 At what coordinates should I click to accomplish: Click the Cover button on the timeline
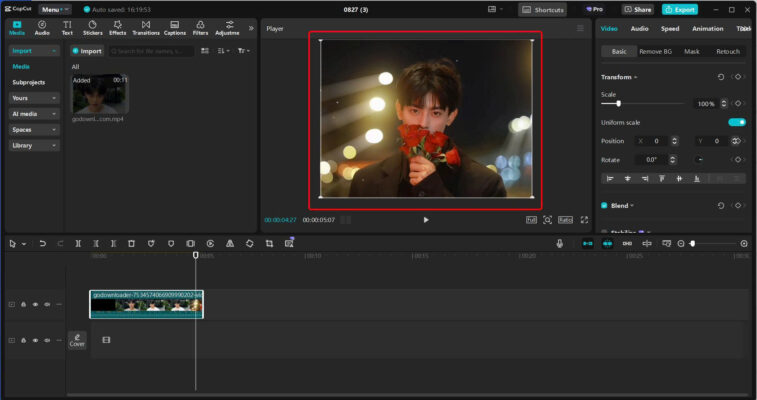coord(77,341)
